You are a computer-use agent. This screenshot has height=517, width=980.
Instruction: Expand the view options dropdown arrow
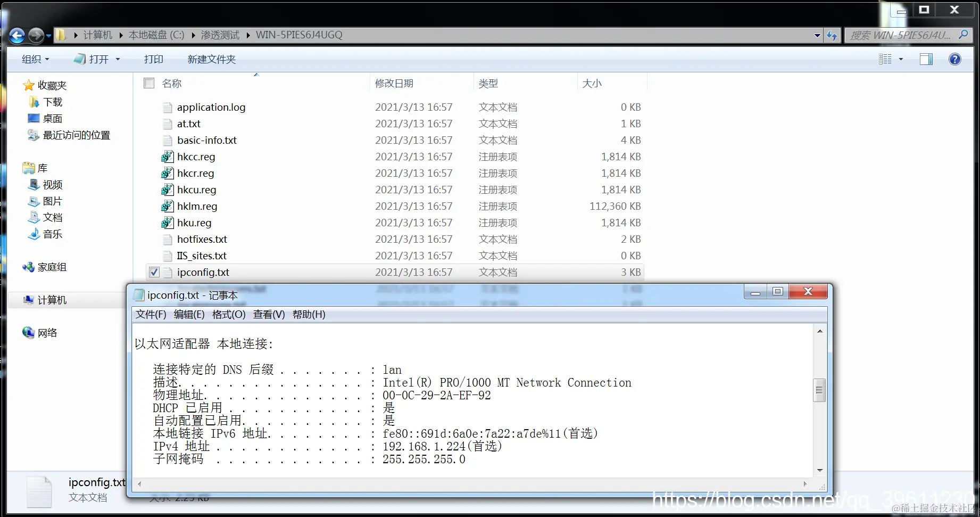901,59
